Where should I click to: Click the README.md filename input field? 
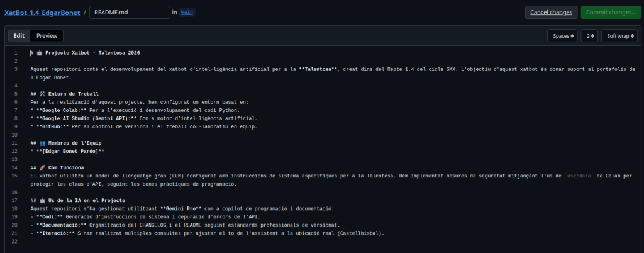pos(130,12)
